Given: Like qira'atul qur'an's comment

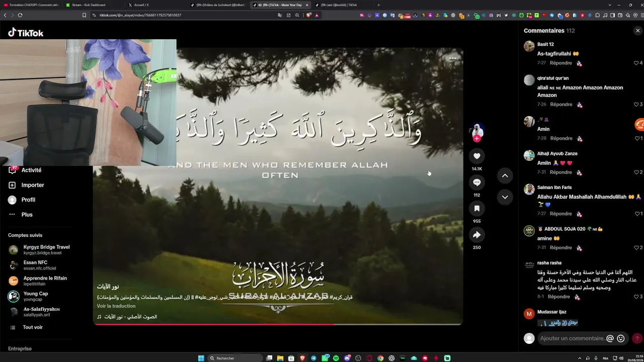Looking at the screenshot, I should (636, 105).
